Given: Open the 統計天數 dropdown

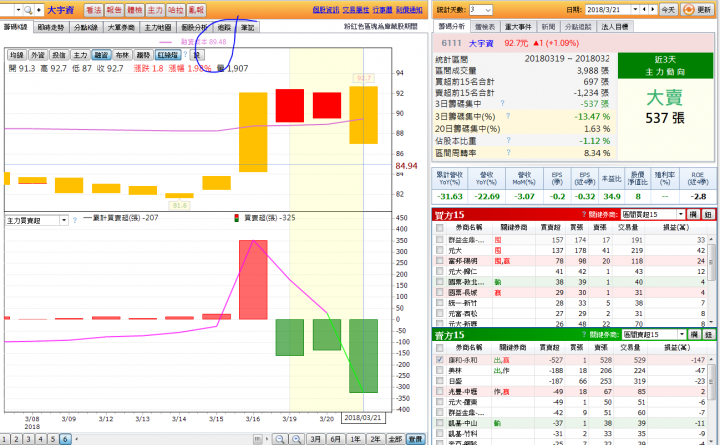Looking at the screenshot, I should [488, 10].
